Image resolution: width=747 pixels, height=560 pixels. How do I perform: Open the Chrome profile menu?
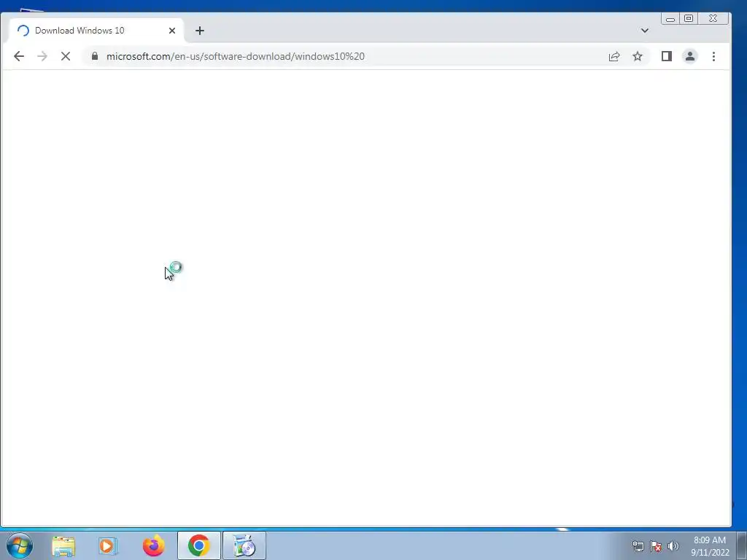pos(690,56)
